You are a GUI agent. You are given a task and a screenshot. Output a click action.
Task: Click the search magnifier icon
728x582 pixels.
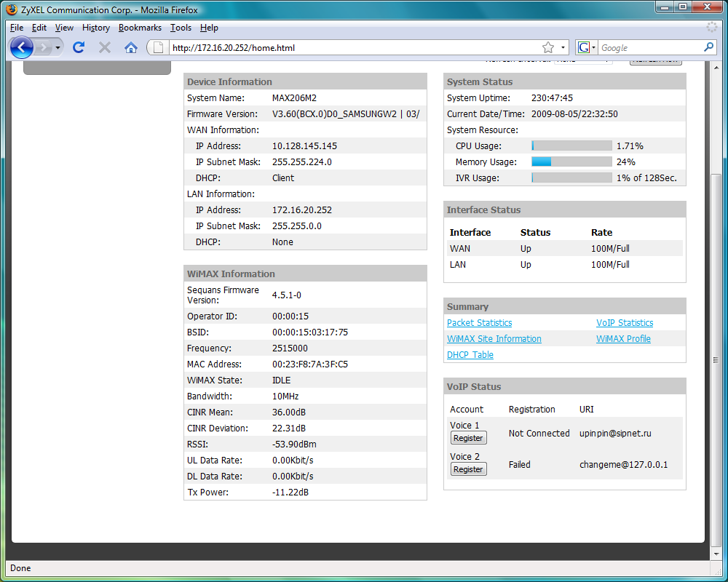pyautogui.click(x=708, y=47)
